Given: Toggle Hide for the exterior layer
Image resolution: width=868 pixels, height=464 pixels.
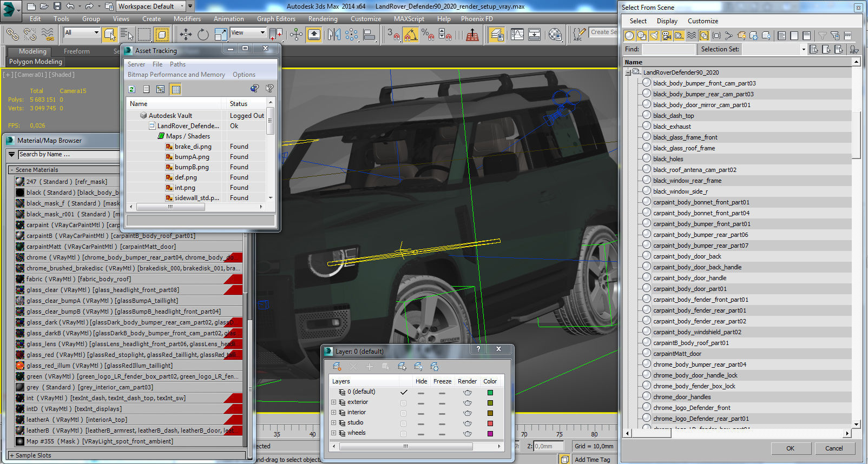Looking at the screenshot, I should click(x=421, y=403).
